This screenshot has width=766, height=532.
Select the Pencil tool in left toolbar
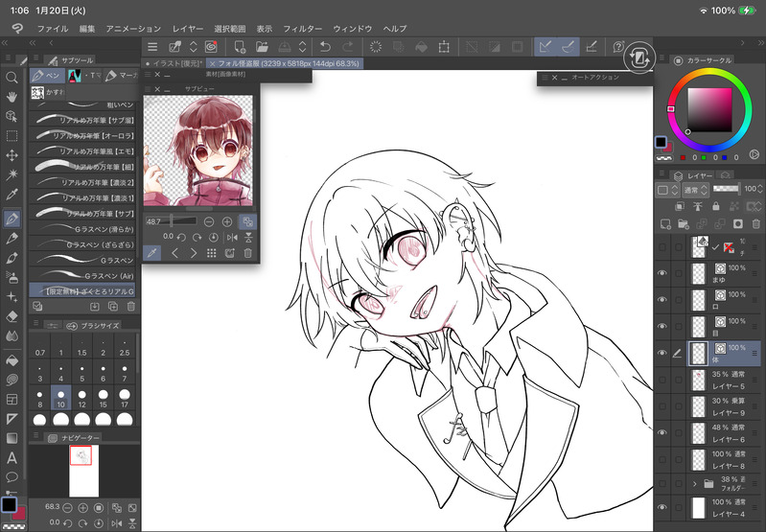pyautogui.click(x=12, y=238)
